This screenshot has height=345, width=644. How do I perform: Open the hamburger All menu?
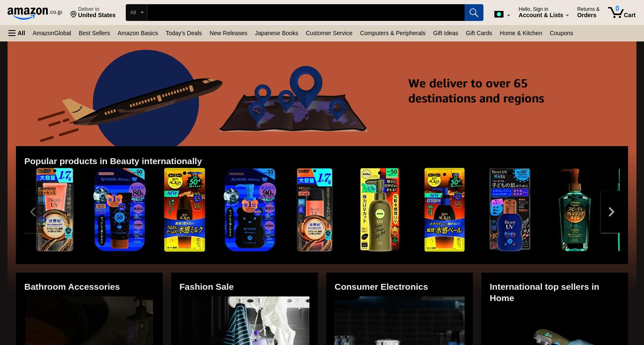[17, 33]
